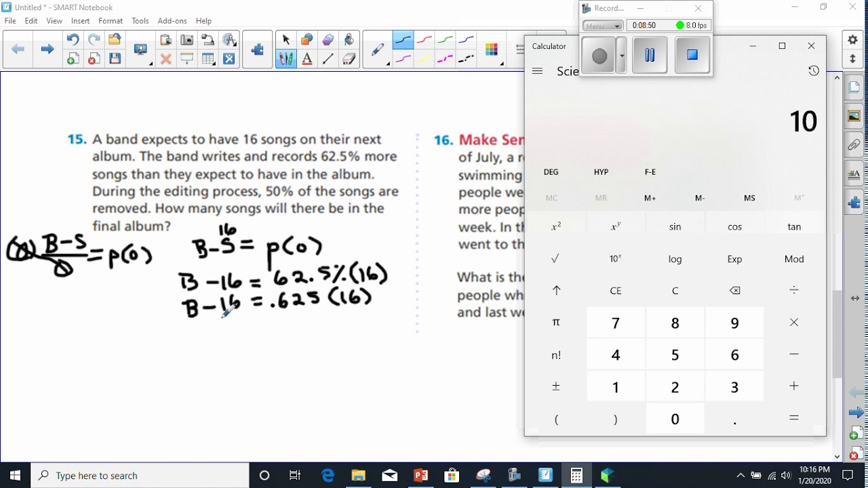Select the Text tool
This screenshot has width=868, height=488.
307,59
